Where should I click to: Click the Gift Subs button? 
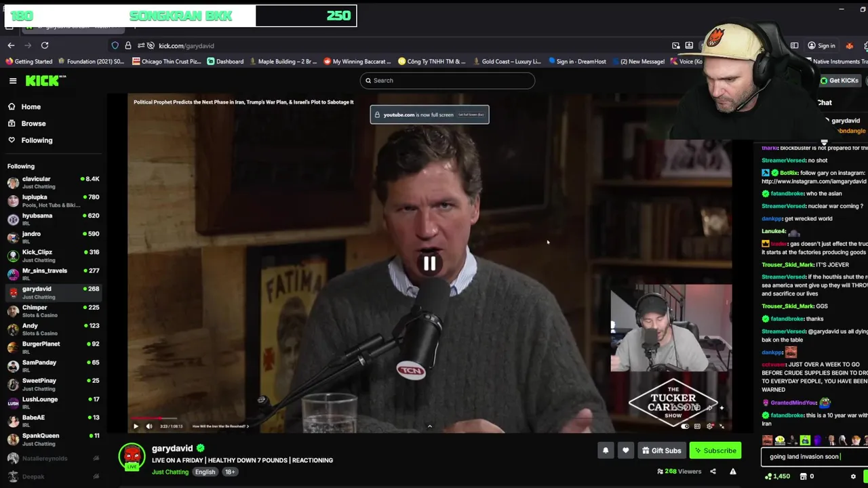pyautogui.click(x=661, y=450)
